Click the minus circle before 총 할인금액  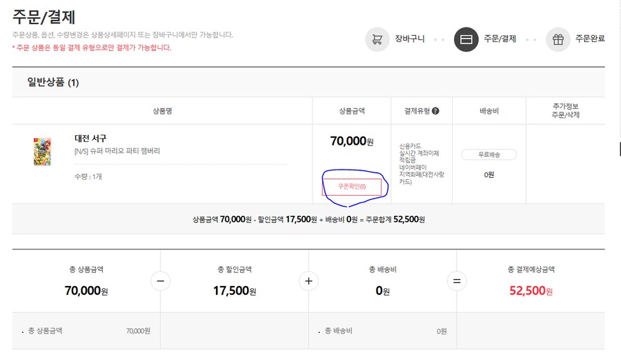click(160, 281)
